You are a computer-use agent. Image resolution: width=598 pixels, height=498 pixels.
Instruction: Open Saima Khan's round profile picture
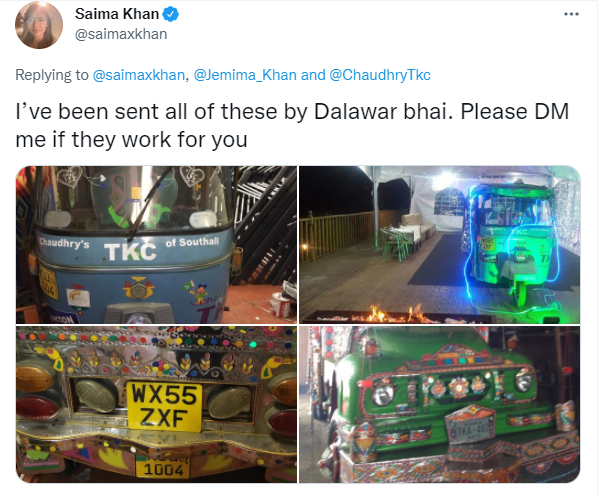[39, 25]
